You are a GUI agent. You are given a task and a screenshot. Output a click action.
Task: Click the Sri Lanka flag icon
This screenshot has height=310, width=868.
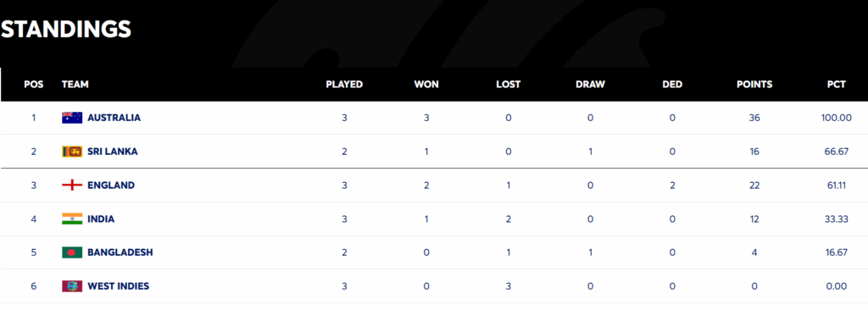coord(72,152)
